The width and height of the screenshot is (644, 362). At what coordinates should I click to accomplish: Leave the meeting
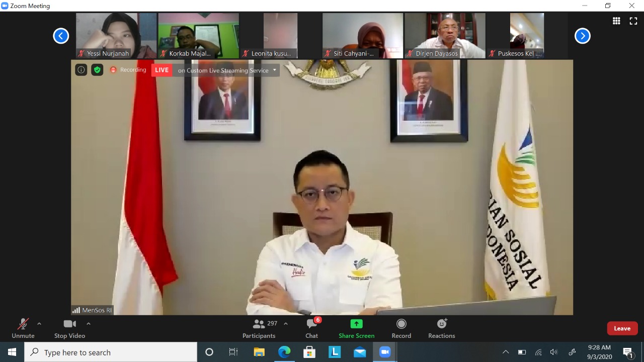622,328
